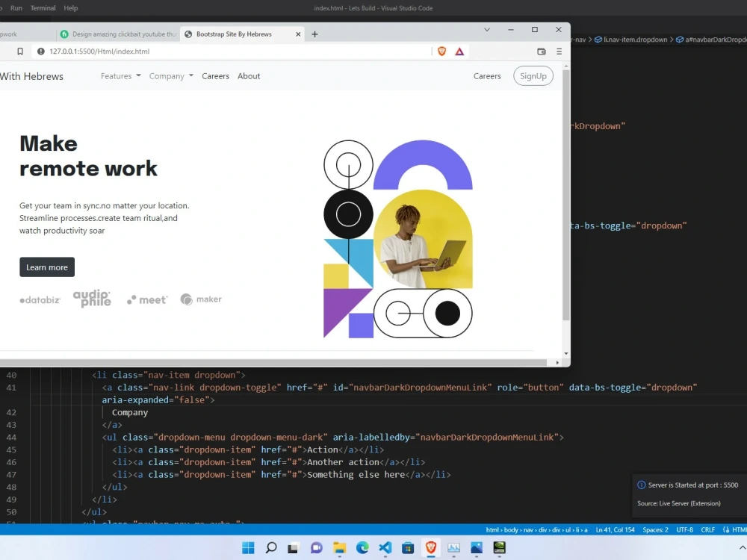Expand the Features dropdown in navbar
This screenshot has width=747, height=560.
pos(120,76)
